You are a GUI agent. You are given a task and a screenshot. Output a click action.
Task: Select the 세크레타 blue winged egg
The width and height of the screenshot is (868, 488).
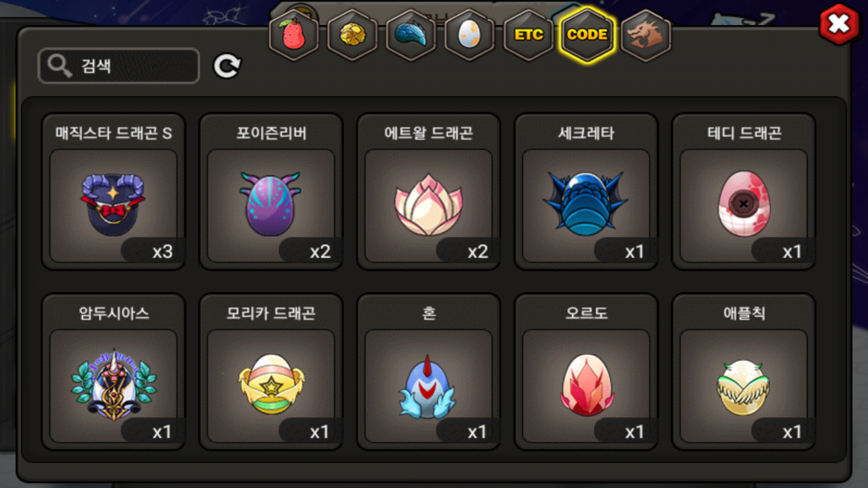(x=586, y=192)
